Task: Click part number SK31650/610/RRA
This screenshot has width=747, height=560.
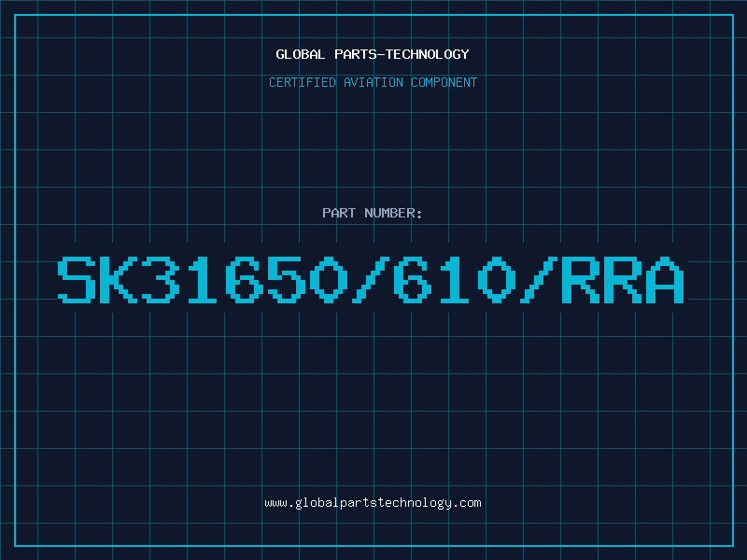Action: tap(371, 280)
